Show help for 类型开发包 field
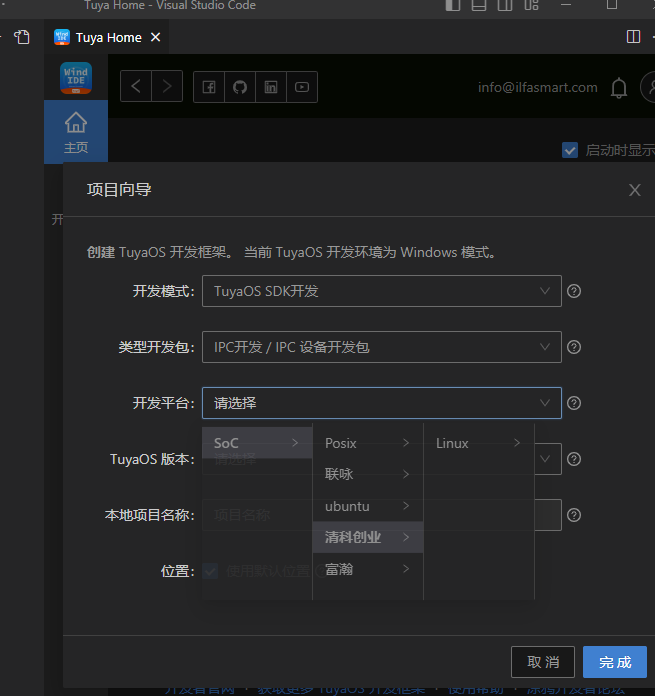This screenshot has height=696, width=655. pos(574,347)
